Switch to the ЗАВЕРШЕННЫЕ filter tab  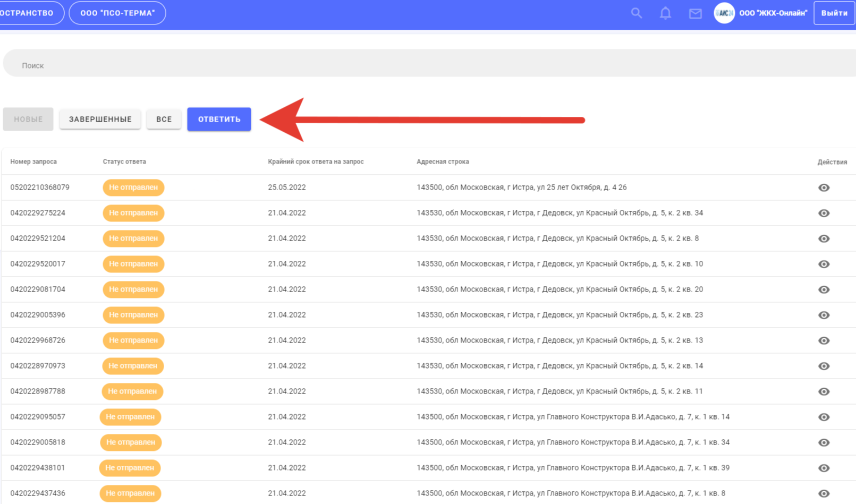(x=100, y=119)
